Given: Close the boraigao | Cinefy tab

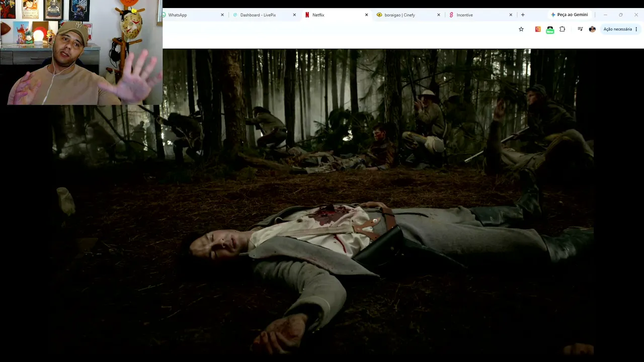Looking at the screenshot, I should tap(438, 15).
